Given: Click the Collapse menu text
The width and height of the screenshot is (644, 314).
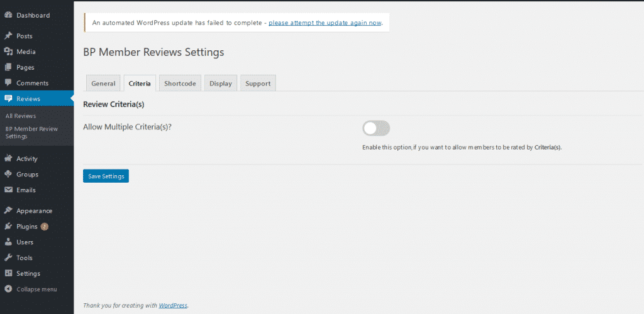Looking at the screenshot, I should [x=36, y=289].
